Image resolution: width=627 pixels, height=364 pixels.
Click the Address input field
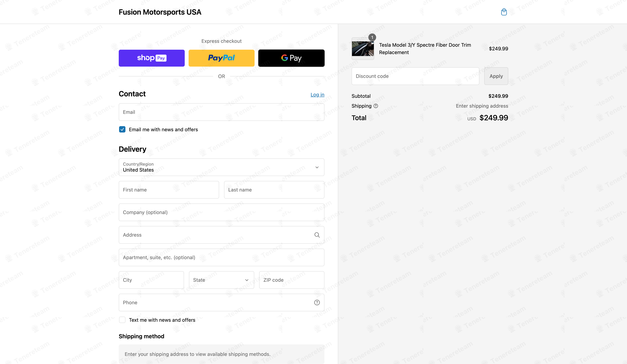[221, 235]
